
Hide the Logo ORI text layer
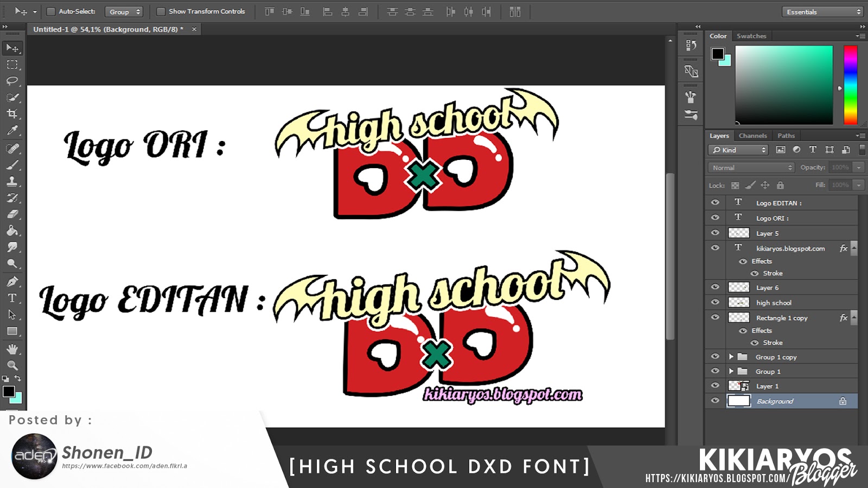pos(715,217)
